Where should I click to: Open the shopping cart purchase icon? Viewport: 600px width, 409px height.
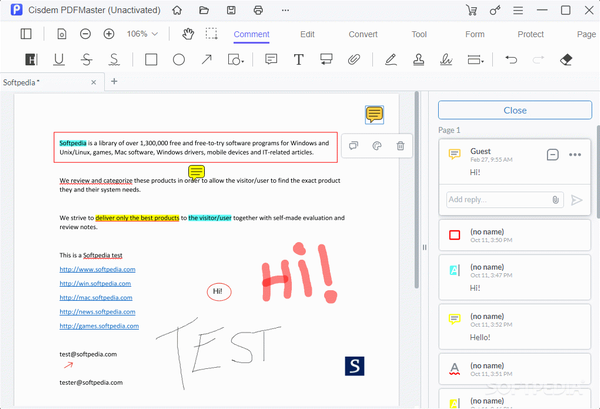point(471,10)
